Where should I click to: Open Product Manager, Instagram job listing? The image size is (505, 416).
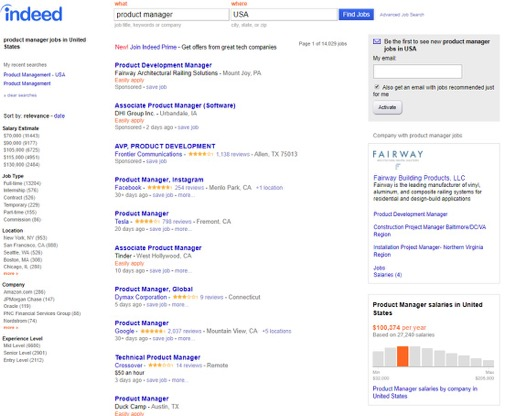tap(159, 179)
